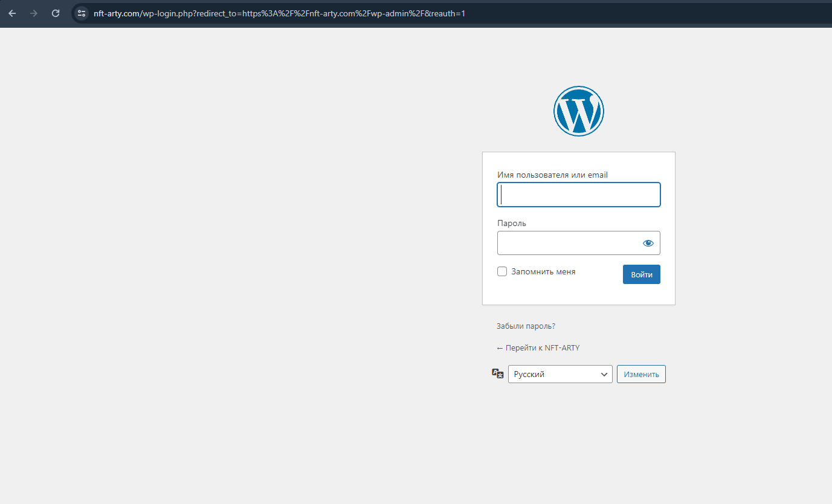Follow the Перейти к NFT-ARTY link
The height and width of the screenshot is (504, 832).
tap(538, 347)
